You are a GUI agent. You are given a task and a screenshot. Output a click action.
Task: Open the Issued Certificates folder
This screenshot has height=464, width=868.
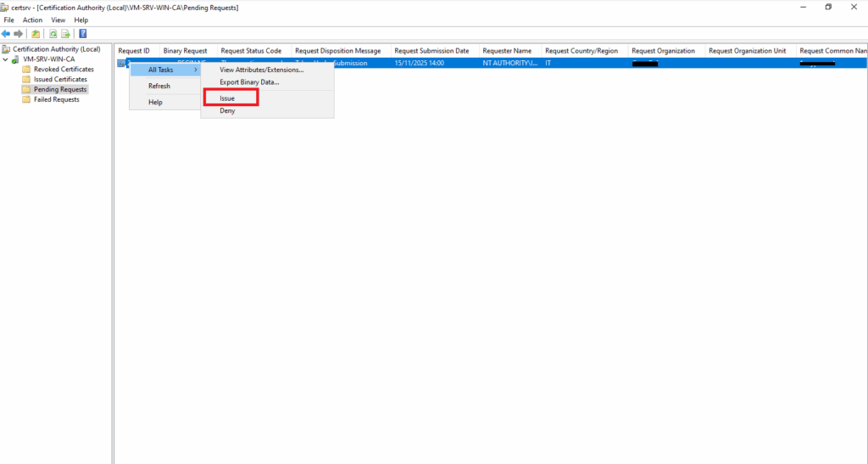point(60,79)
